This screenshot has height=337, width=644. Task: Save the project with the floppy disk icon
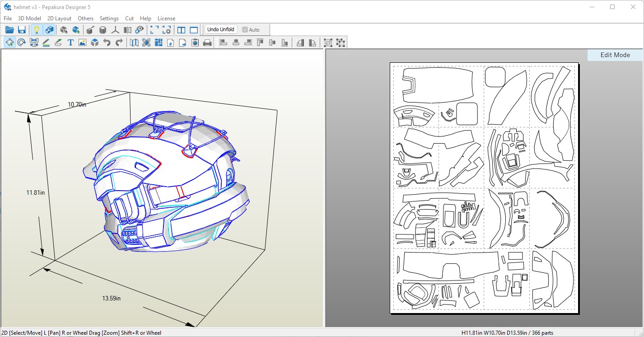(x=22, y=30)
